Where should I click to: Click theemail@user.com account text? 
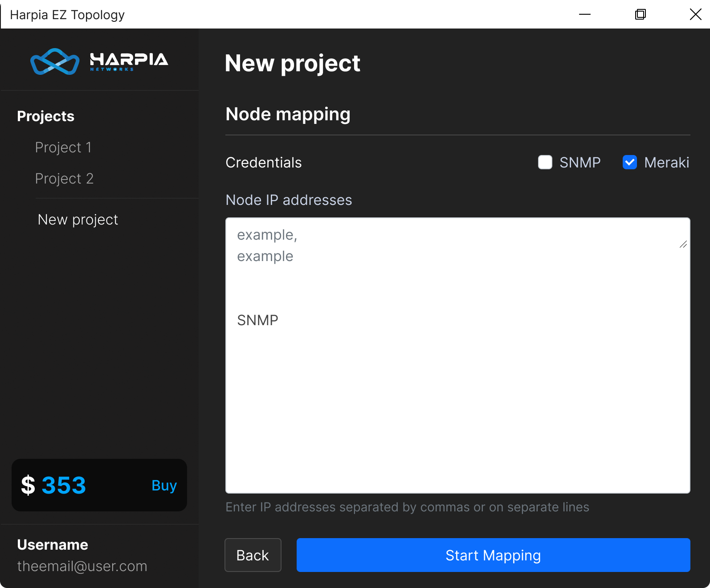82,566
